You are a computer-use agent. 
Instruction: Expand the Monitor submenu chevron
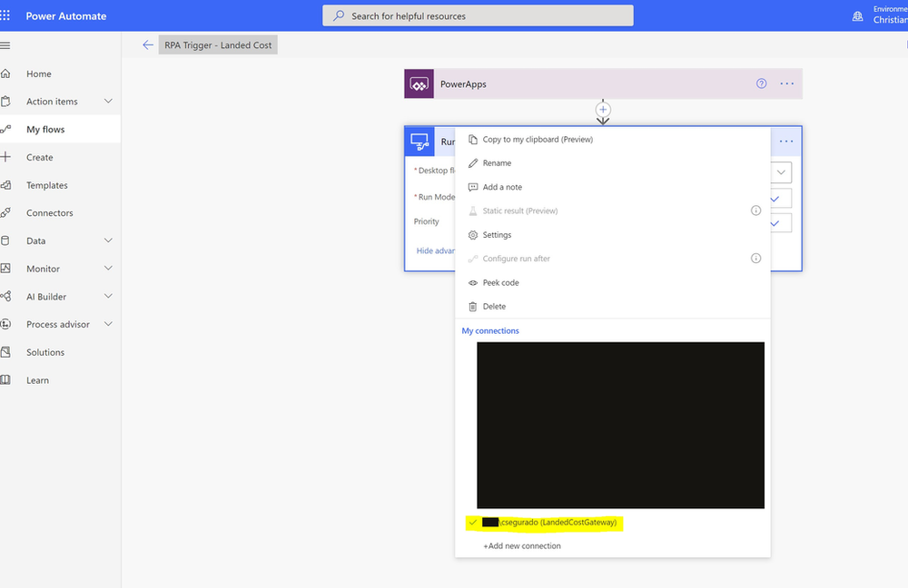pyautogui.click(x=108, y=269)
